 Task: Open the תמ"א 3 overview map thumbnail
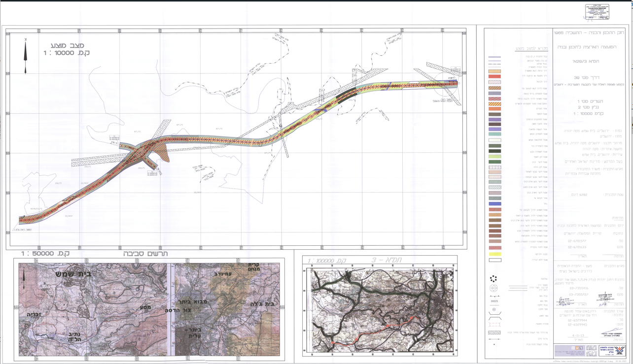380,310
